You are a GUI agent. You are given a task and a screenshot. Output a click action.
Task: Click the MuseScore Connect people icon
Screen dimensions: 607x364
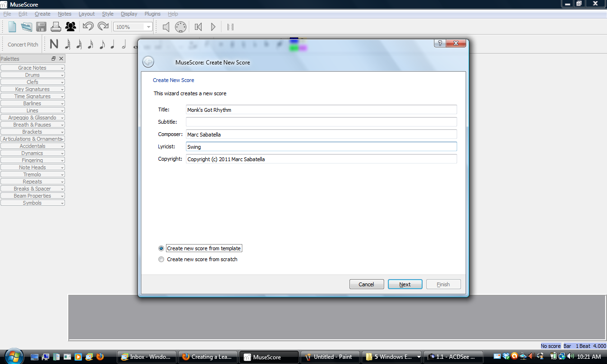point(71,27)
